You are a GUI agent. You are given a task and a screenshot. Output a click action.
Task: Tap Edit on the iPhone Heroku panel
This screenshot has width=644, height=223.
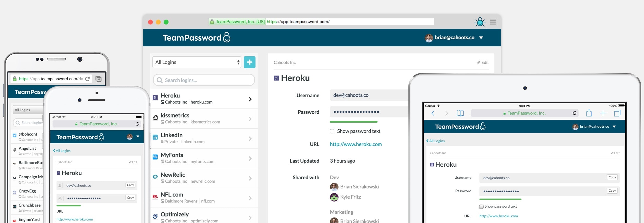(133, 162)
